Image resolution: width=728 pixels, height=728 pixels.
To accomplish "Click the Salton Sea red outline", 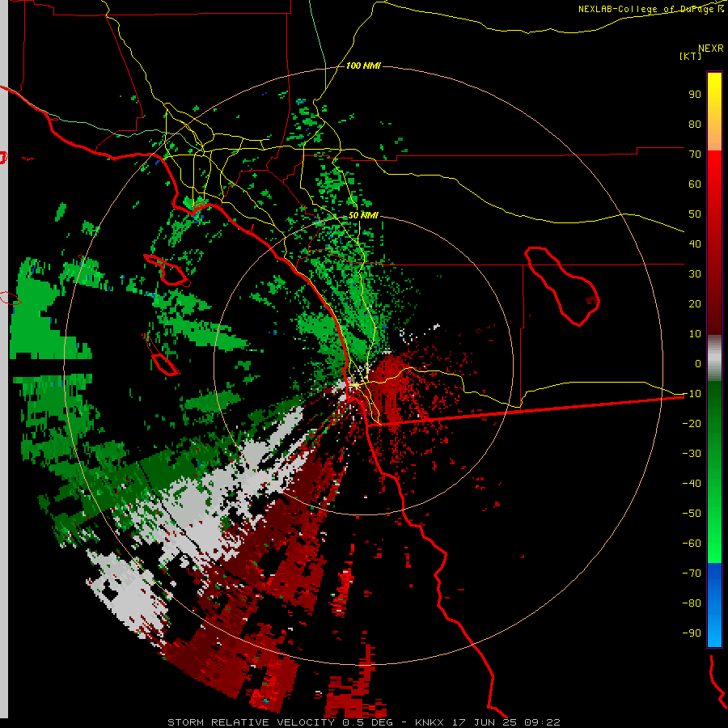I will point(562,286).
